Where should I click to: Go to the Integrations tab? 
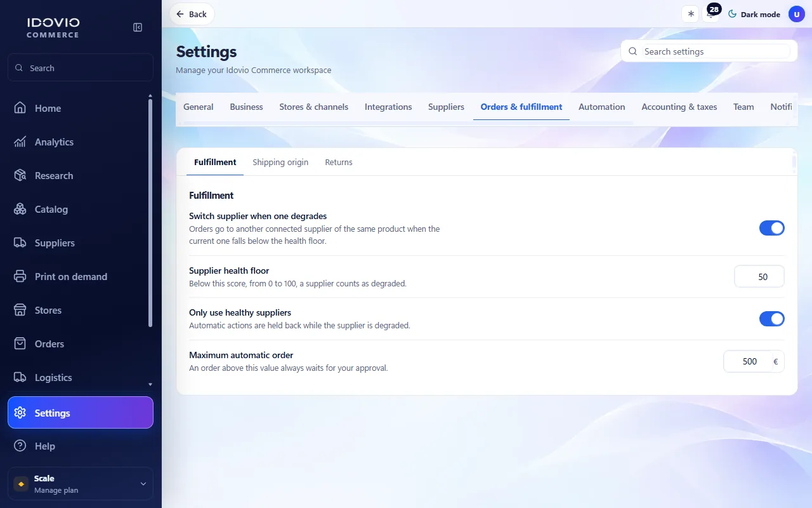click(388, 107)
